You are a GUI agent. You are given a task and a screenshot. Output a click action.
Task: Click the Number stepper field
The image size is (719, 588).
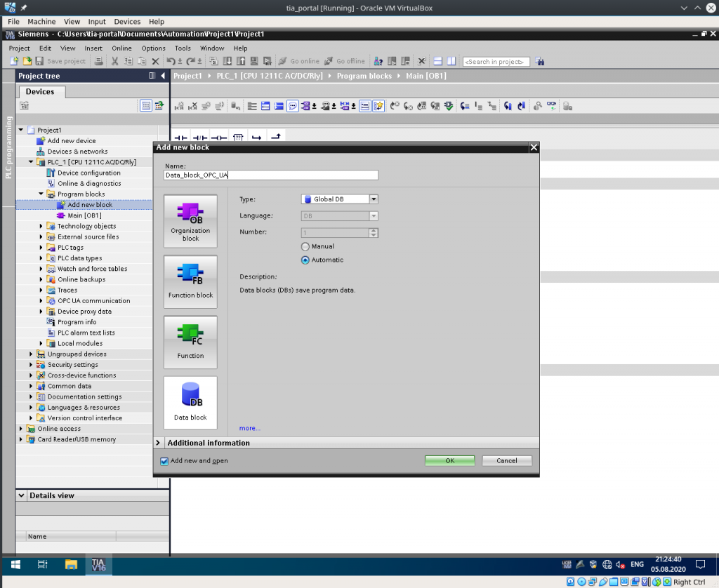tap(339, 233)
